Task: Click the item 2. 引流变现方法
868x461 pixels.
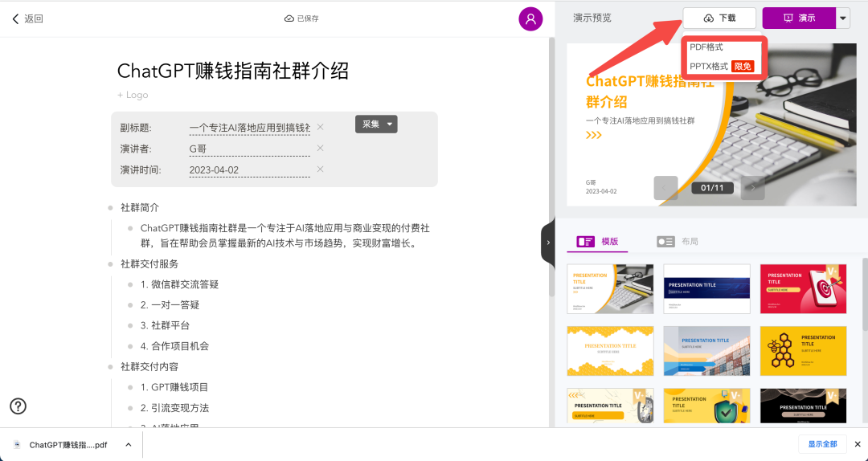Action: [x=174, y=408]
